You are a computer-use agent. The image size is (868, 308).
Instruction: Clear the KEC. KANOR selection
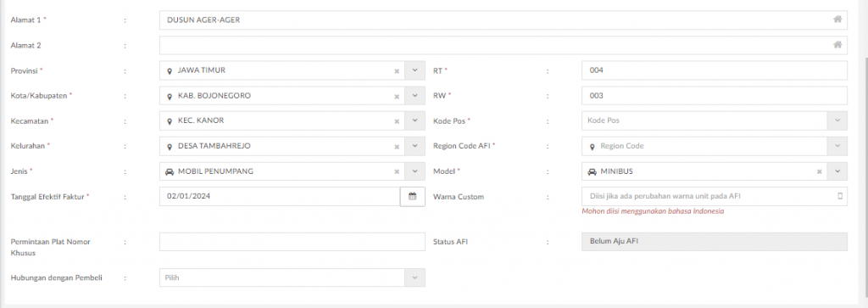pos(397,120)
